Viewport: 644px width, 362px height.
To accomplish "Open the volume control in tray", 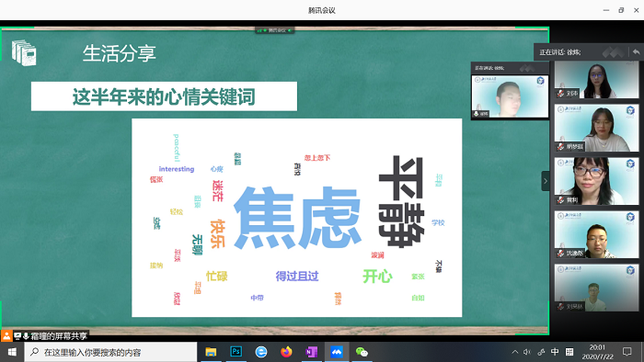I will point(527,352).
